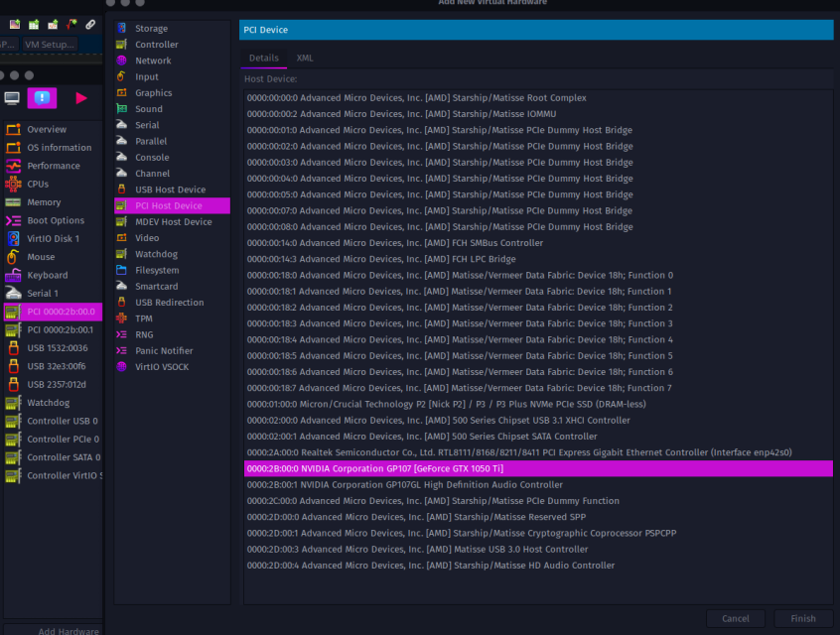The height and width of the screenshot is (635, 840).
Task: Switch to the Details tab
Action: click(x=263, y=58)
